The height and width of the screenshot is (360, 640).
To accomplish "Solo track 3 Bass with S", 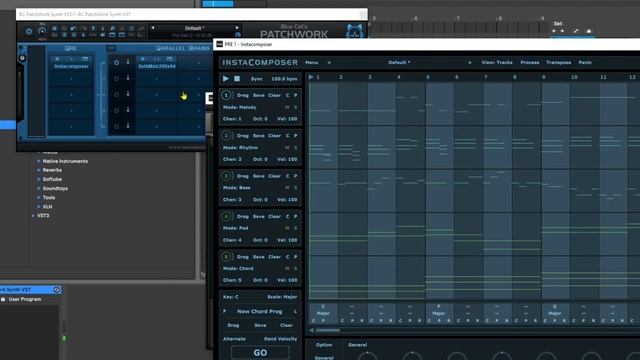I will click(296, 188).
